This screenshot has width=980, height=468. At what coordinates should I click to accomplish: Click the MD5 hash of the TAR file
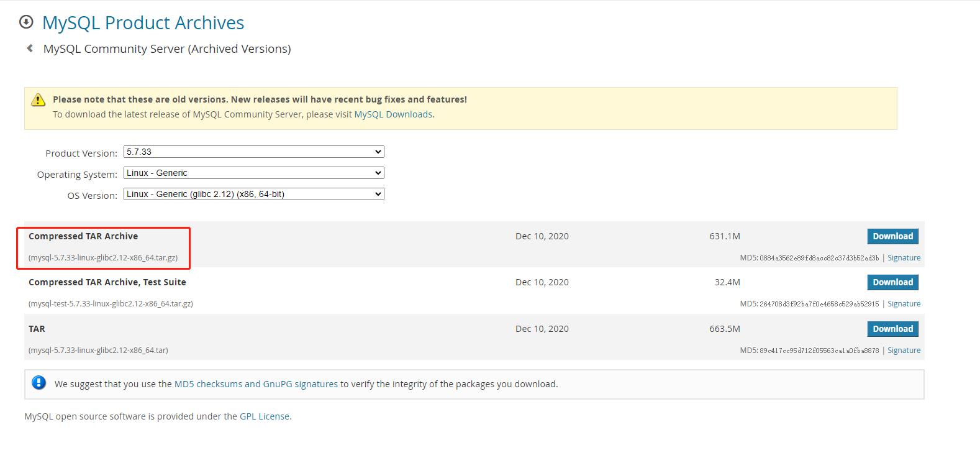(819, 351)
